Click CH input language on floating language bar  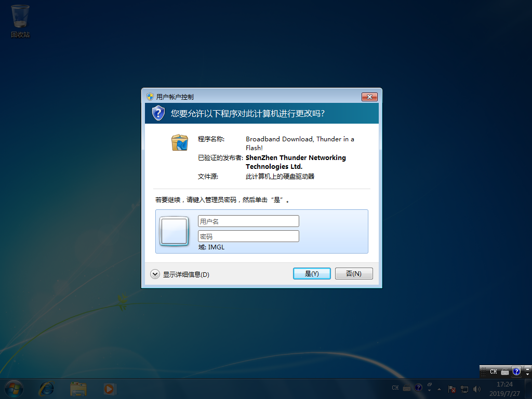coord(493,371)
